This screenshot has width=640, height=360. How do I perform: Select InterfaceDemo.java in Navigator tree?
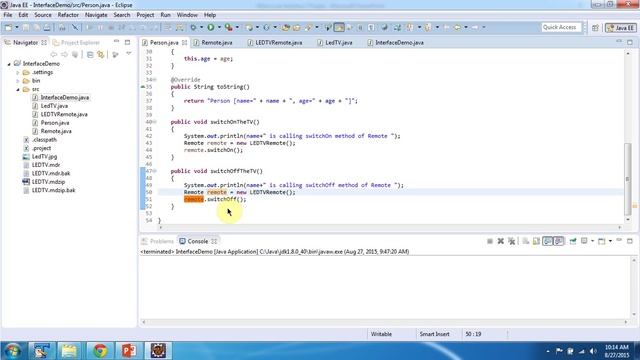[x=64, y=98]
